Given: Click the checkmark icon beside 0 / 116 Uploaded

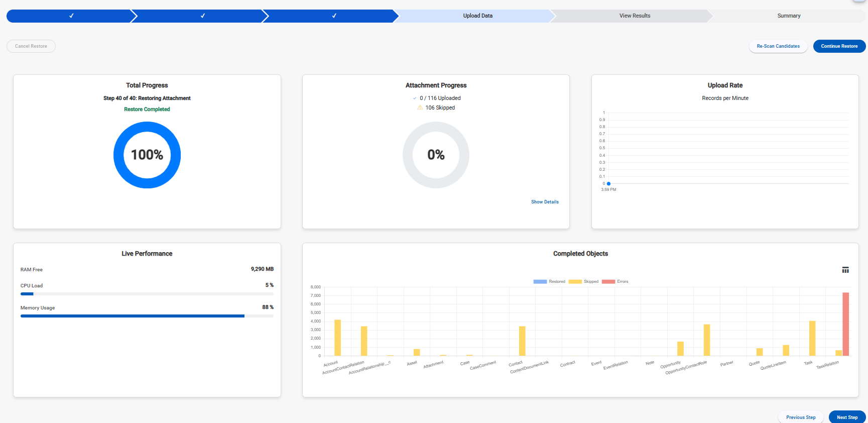Looking at the screenshot, I should coord(415,98).
